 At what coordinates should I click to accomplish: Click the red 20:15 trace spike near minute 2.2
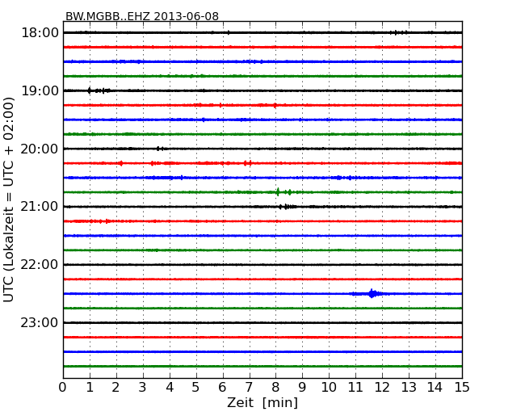pos(121,163)
